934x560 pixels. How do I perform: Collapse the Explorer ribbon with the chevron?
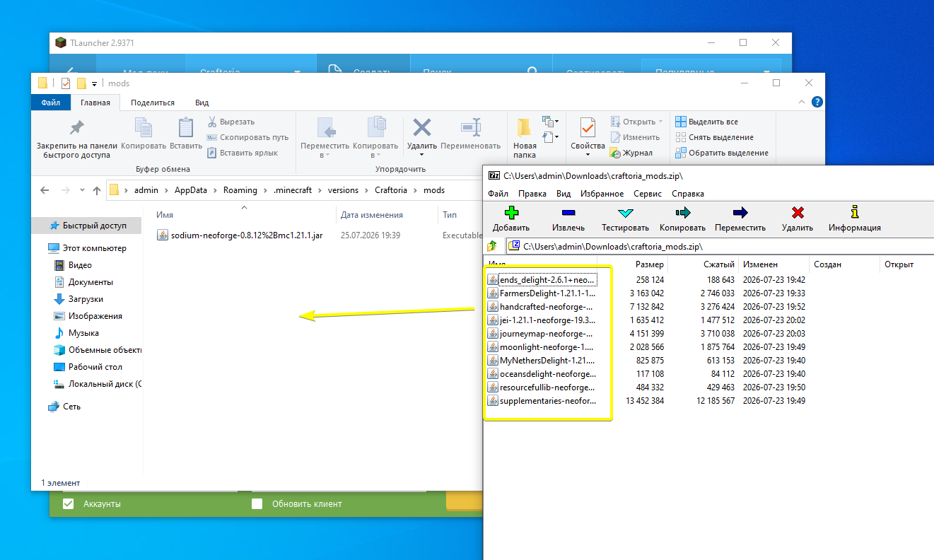[x=802, y=103]
